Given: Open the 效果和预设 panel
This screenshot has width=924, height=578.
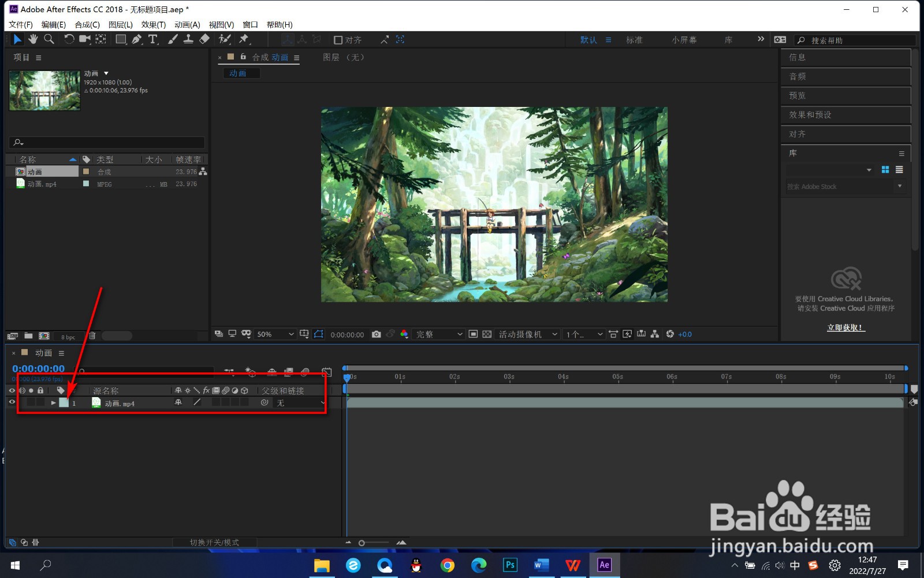Looking at the screenshot, I should (846, 114).
